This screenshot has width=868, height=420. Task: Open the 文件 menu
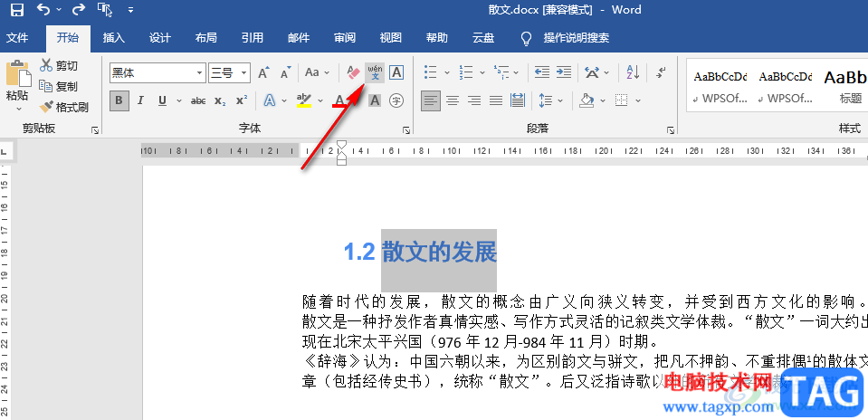(16, 38)
